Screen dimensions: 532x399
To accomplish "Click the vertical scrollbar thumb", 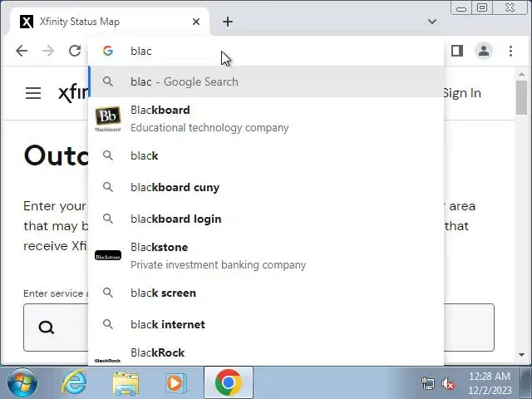I will point(521,97).
